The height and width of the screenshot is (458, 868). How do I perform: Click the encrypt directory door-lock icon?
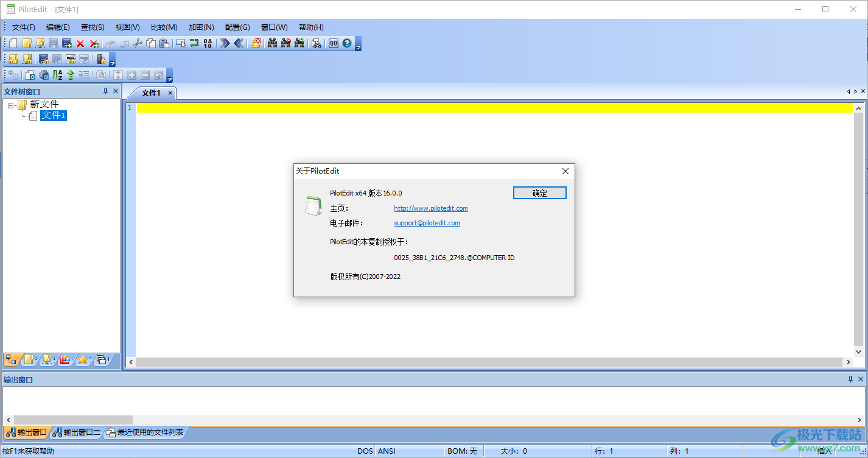click(x=101, y=59)
